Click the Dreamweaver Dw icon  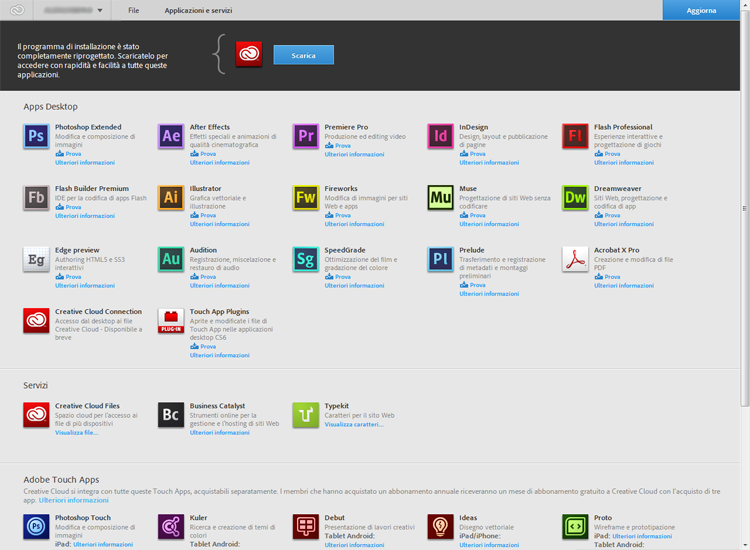(x=575, y=198)
